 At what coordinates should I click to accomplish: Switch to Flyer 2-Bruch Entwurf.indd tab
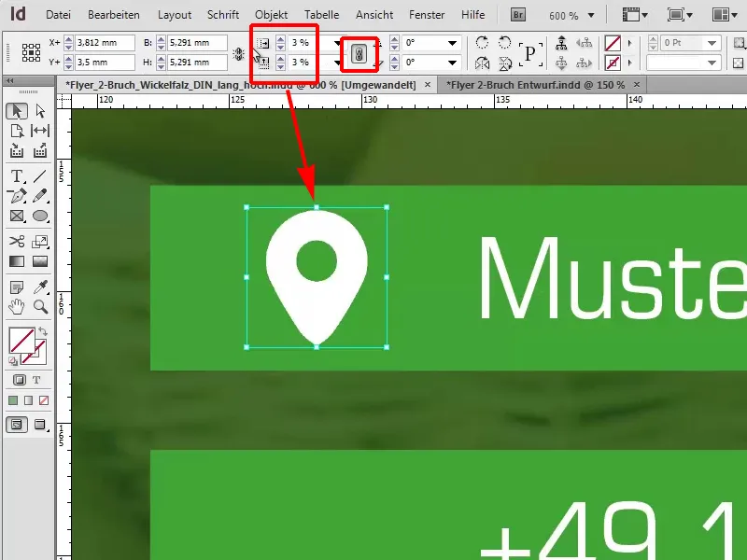click(535, 85)
